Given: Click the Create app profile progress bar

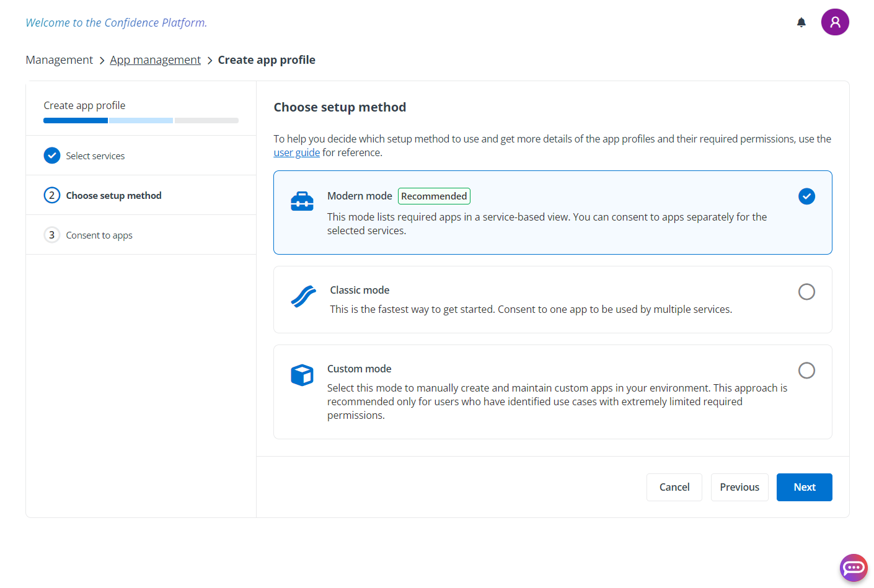Looking at the screenshot, I should click(141, 121).
